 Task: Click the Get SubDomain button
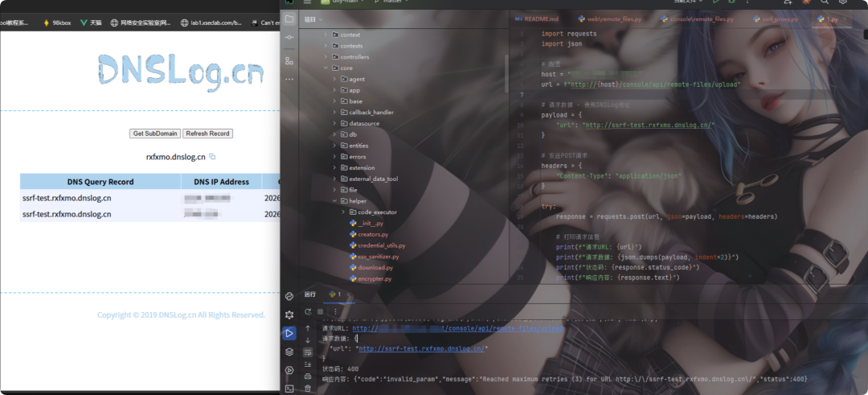tap(156, 134)
